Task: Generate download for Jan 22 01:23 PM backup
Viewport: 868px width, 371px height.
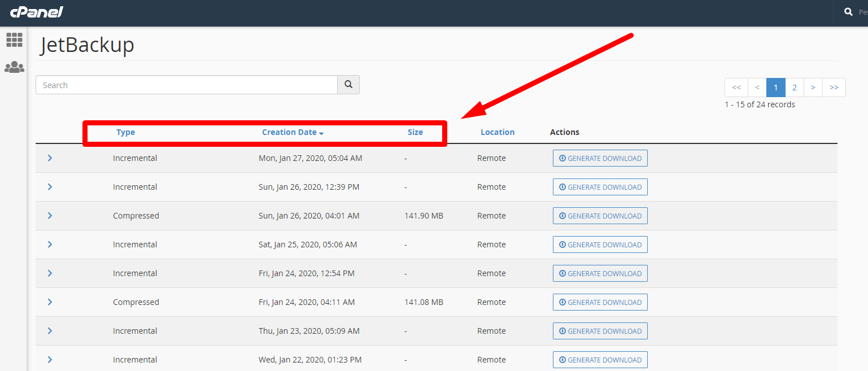Action: point(600,360)
